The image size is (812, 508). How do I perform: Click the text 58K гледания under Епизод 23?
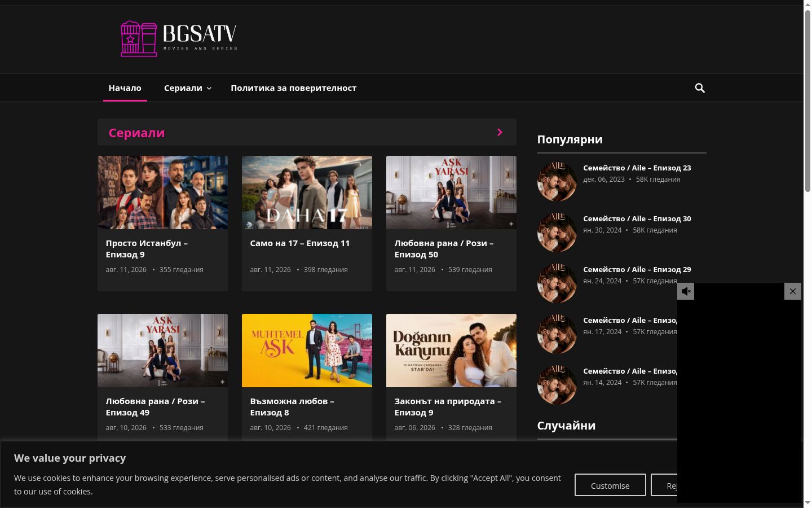tap(658, 179)
